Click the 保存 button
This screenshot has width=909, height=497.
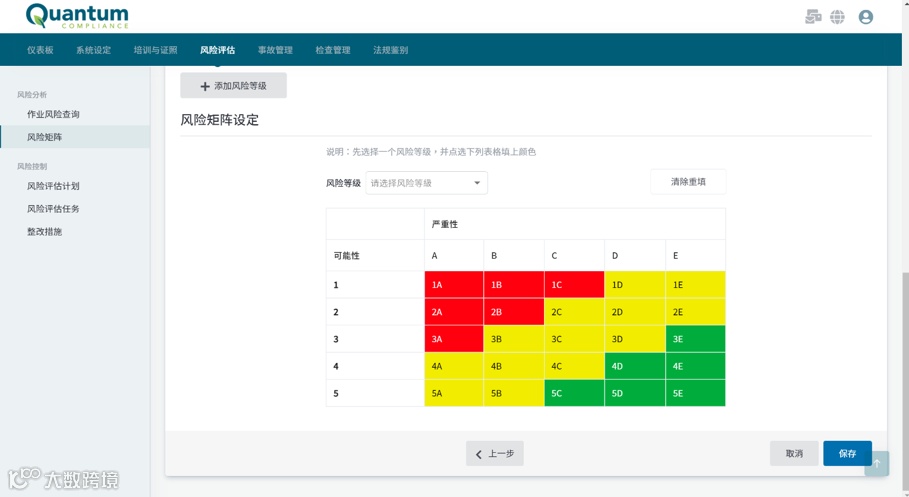click(x=848, y=454)
